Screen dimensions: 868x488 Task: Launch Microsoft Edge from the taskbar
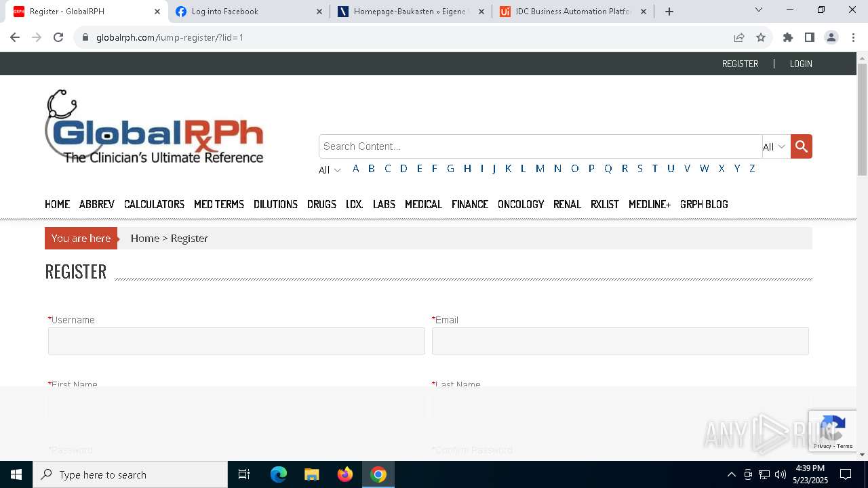(279, 474)
